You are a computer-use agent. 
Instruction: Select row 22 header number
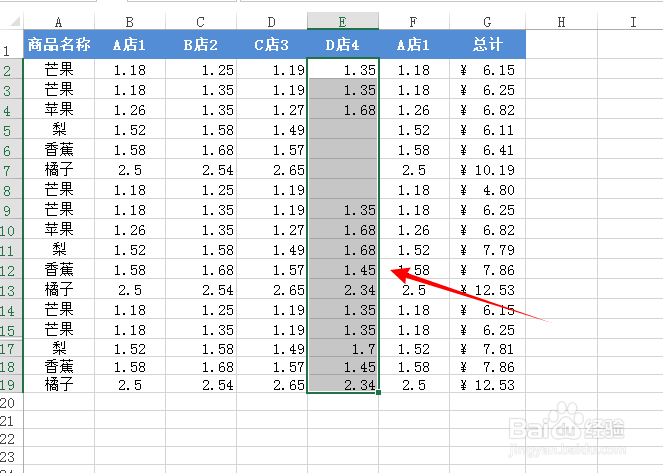click(x=11, y=438)
